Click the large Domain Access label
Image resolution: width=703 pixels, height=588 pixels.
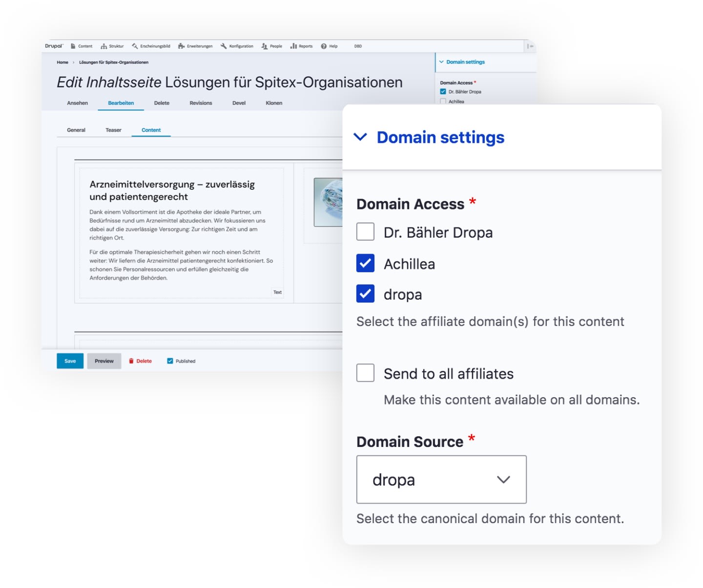tap(410, 204)
